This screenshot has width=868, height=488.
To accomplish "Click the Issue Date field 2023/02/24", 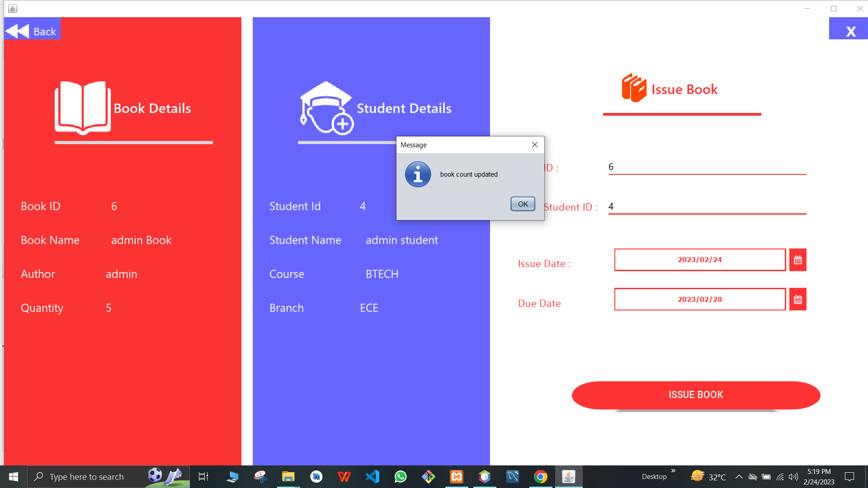I will 700,260.
